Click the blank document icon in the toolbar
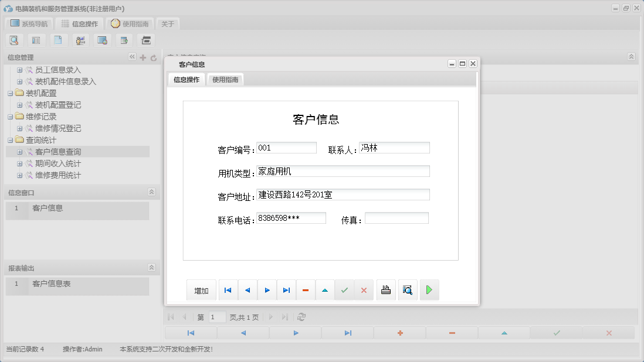 tap(57, 40)
